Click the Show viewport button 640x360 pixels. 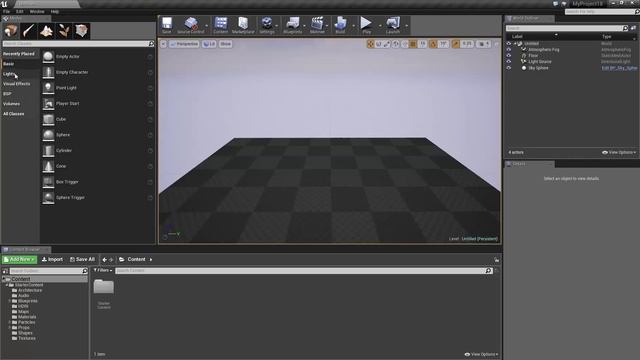(x=225, y=44)
